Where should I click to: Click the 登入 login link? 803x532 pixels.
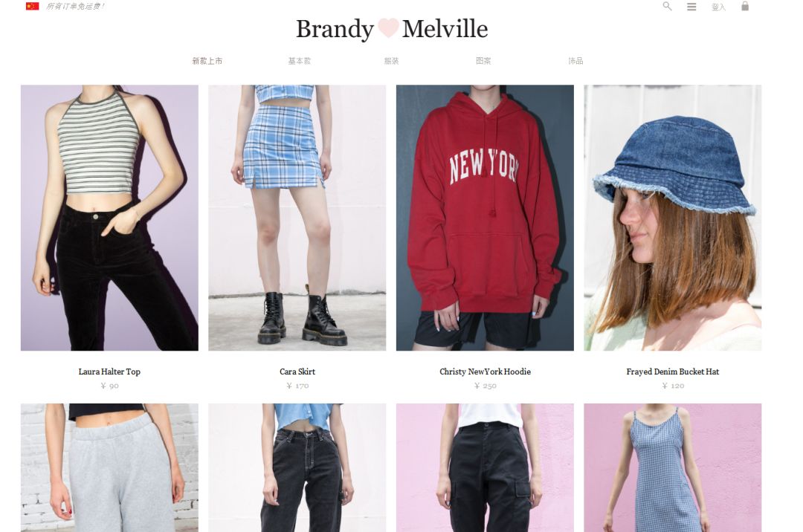pos(718,7)
